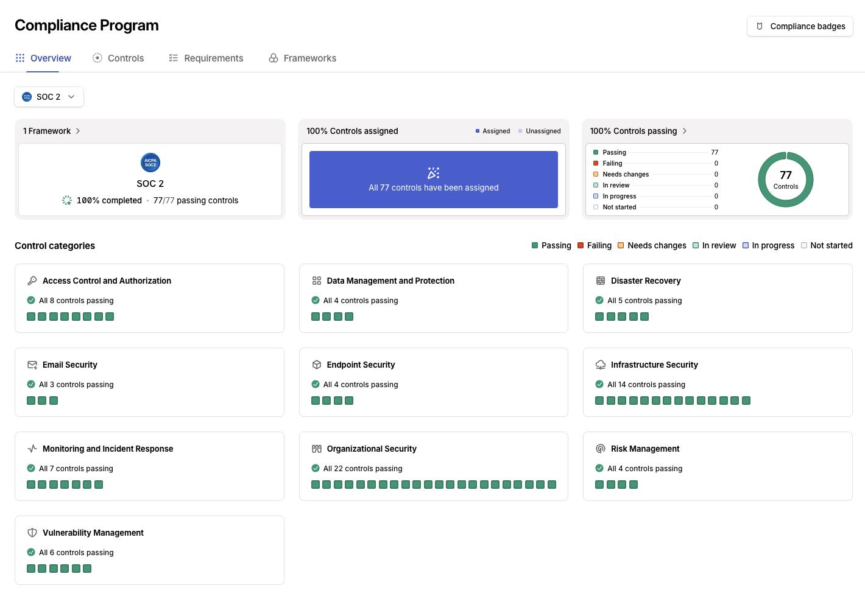
Task: Click the blue all-controls-assigned progress bar
Action: (x=433, y=180)
